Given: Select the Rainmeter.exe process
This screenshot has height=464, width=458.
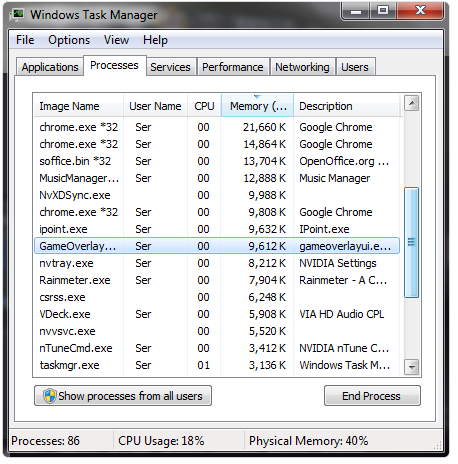Looking at the screenshot, I should click(x=217, y=280).
